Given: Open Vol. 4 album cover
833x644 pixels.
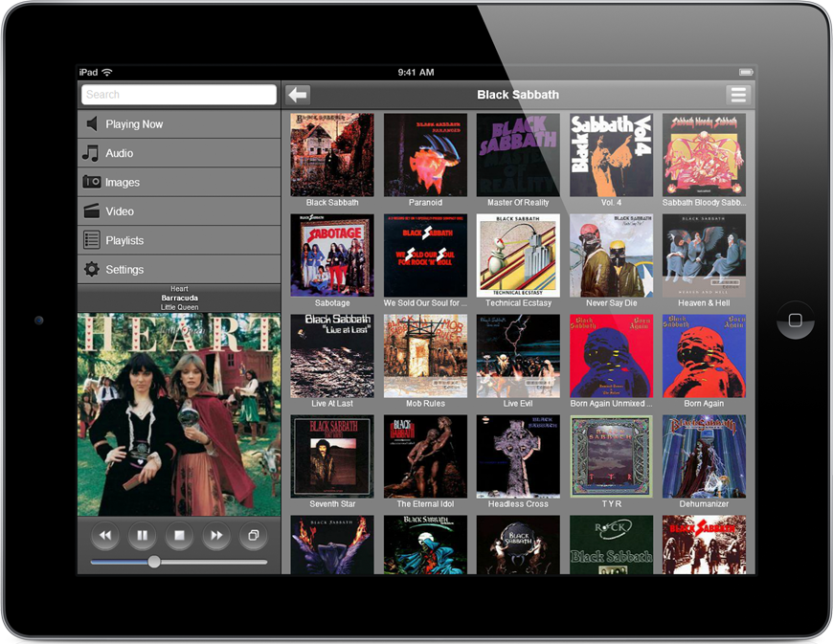Looking at the screenshot, I should [x=612, y=155].
